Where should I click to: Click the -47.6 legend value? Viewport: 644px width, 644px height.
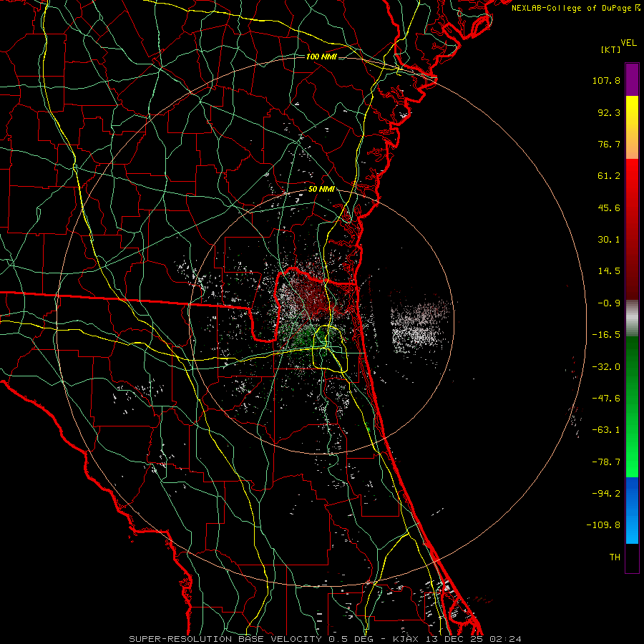pos(606,399)
